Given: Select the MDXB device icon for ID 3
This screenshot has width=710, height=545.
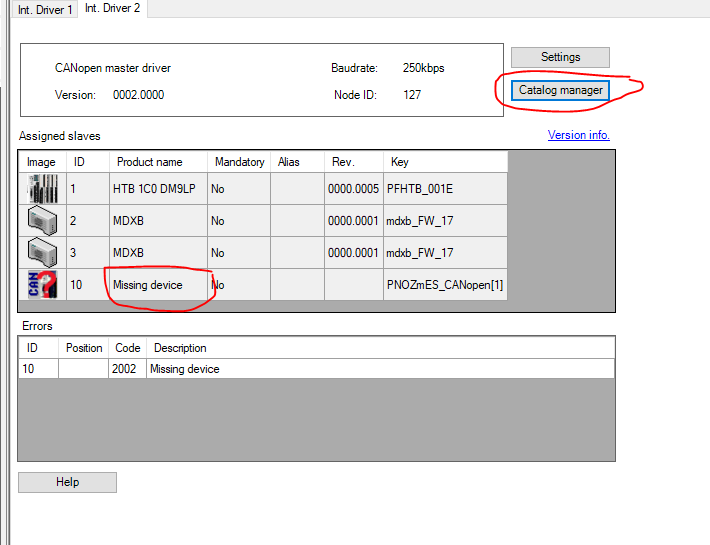Looking at the screenshot, I should click(42, 253).
